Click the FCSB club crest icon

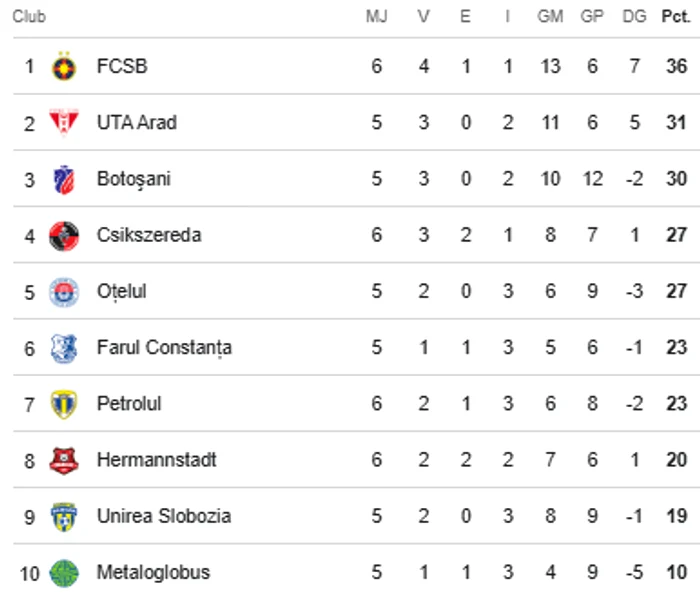64,67
